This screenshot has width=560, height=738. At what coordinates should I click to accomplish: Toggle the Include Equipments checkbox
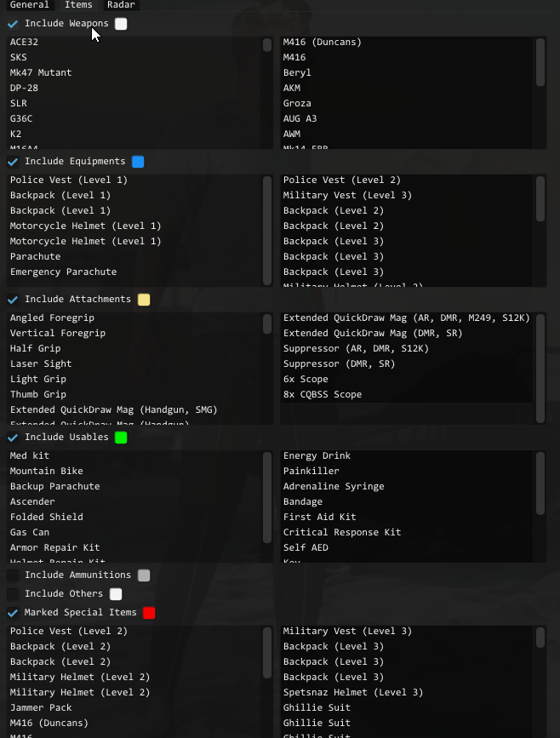coord(13,162)
